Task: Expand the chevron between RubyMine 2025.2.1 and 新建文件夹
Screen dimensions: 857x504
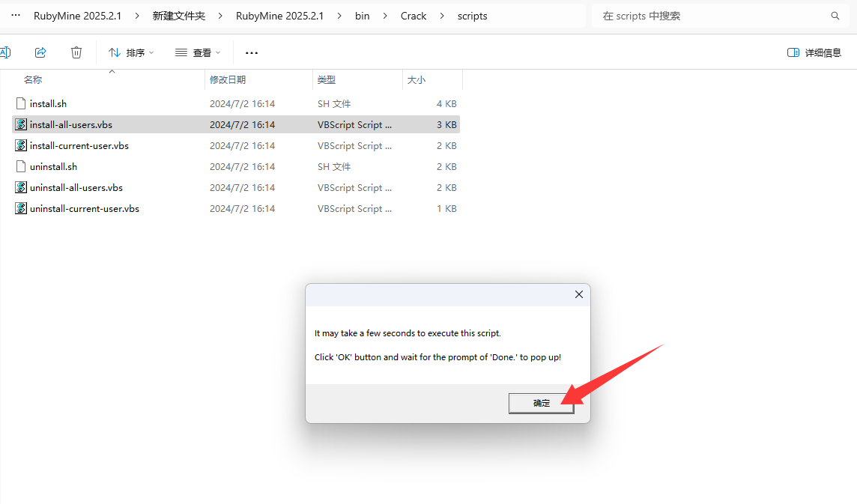Action: 136,16
